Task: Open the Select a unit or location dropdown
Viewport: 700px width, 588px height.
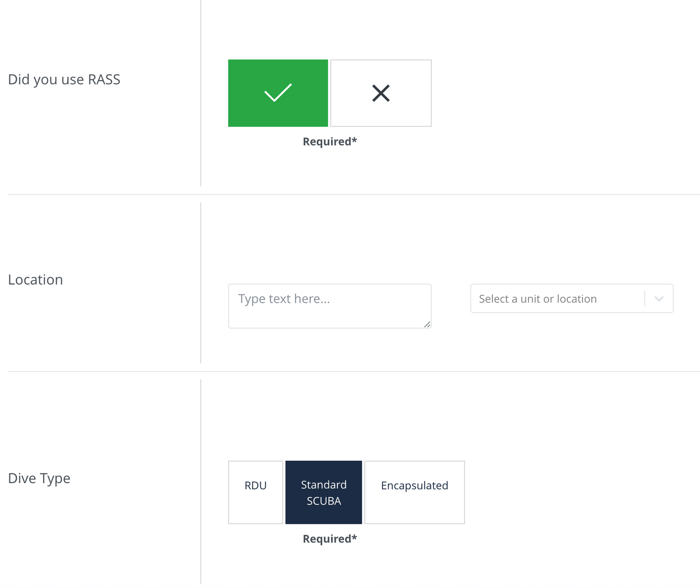Action: [x=572, y=299]
